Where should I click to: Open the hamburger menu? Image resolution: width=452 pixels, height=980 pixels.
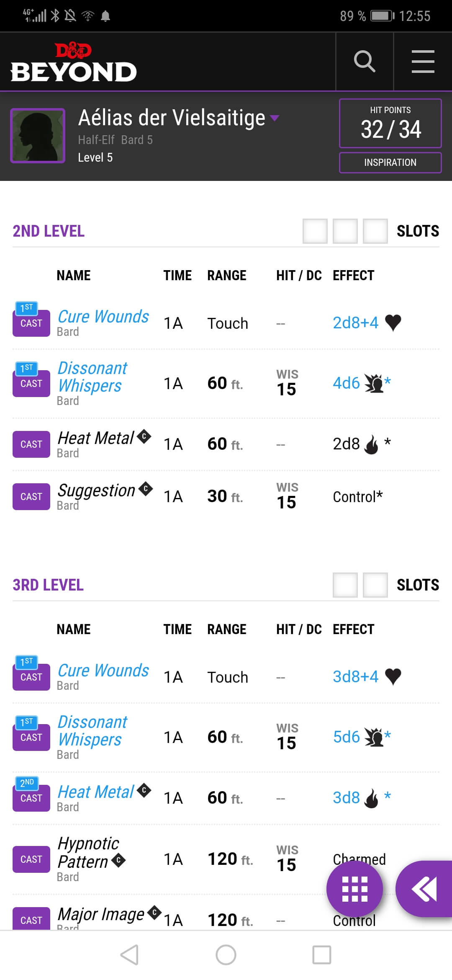(423, 62)
